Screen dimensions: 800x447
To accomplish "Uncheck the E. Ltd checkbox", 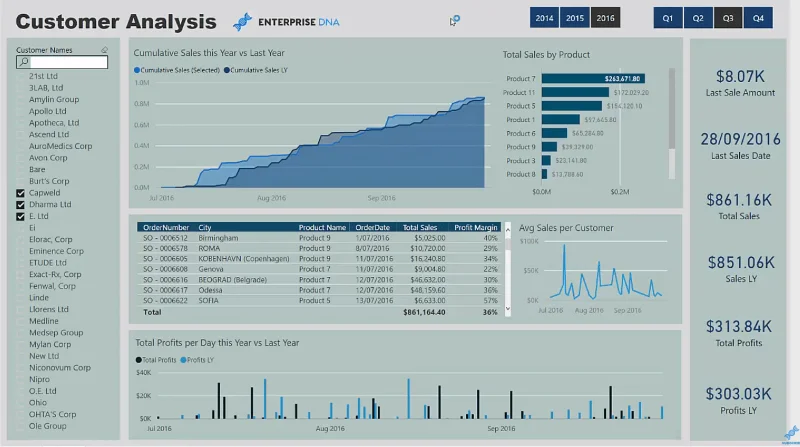I will pyautogui.click(x=20, y=216).
